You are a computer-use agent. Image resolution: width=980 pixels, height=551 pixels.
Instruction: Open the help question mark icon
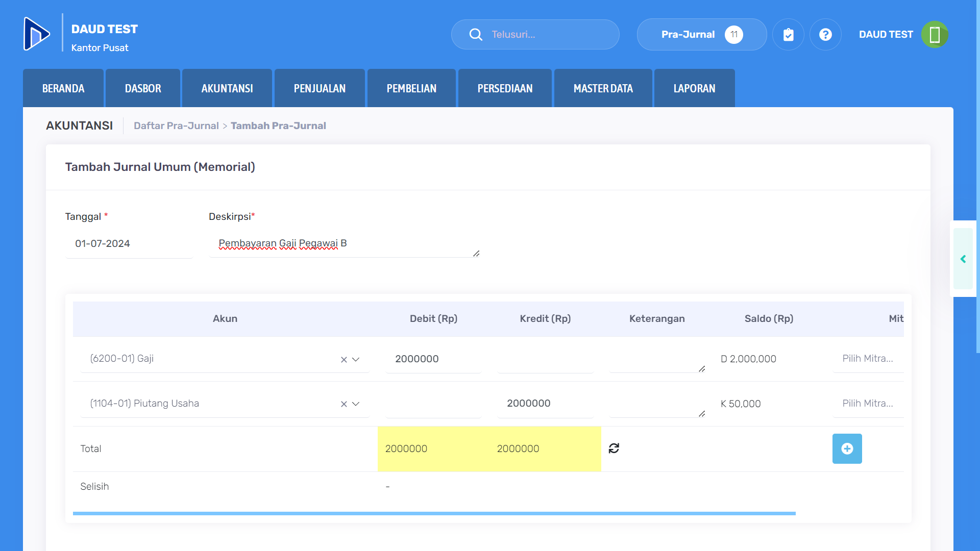coord(825,34)
